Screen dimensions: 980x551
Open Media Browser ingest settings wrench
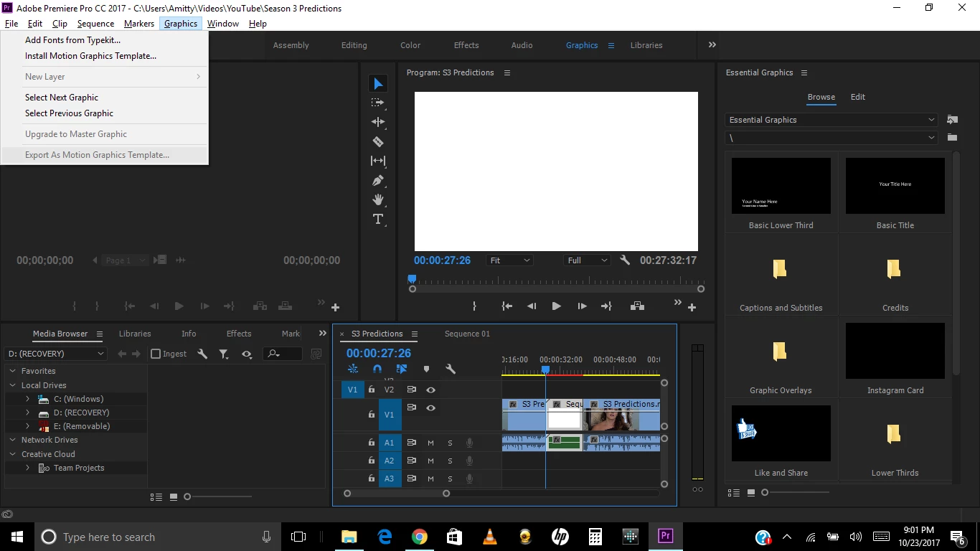point(202,354)
